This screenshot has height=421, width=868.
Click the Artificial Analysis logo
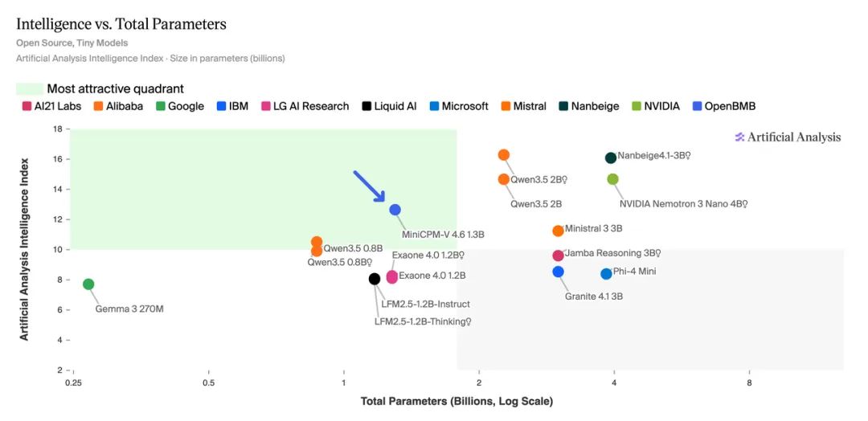click(787, 137)
